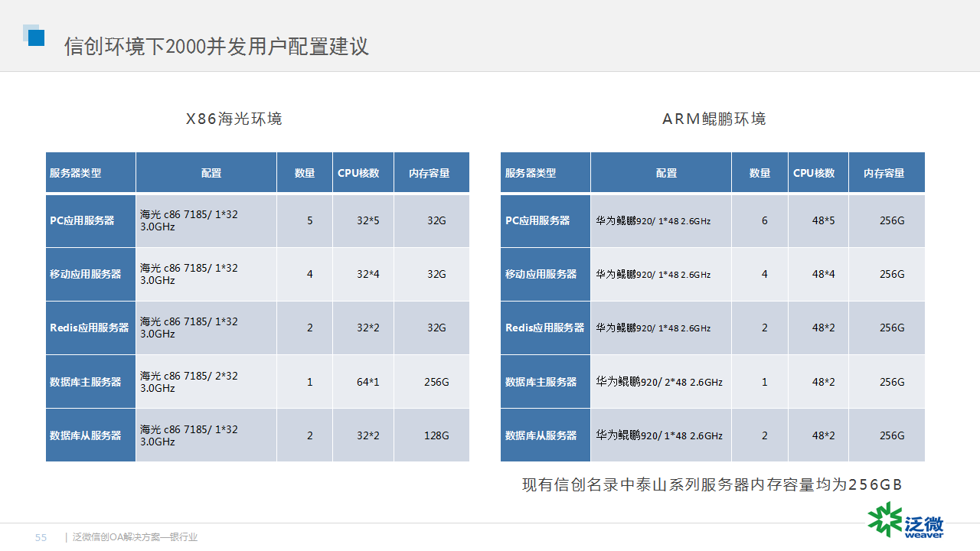Click Redis应用服务器 row label in X86 table
Screen dimensions: 980x551
pyautogui.click(x=89, y=328)
